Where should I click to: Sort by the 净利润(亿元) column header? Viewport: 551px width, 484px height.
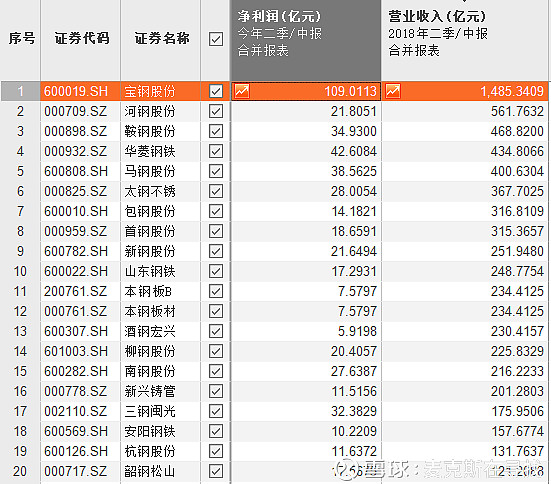tap(306, 40)
